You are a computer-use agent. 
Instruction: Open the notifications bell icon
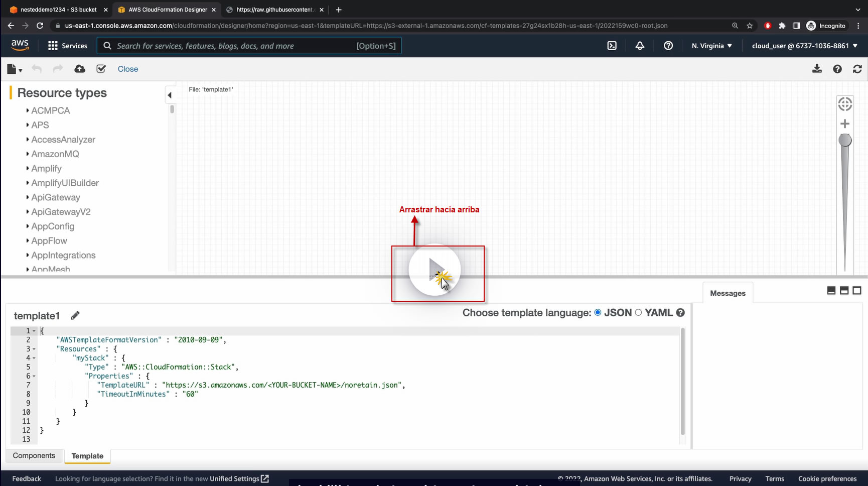click(640, 46)
